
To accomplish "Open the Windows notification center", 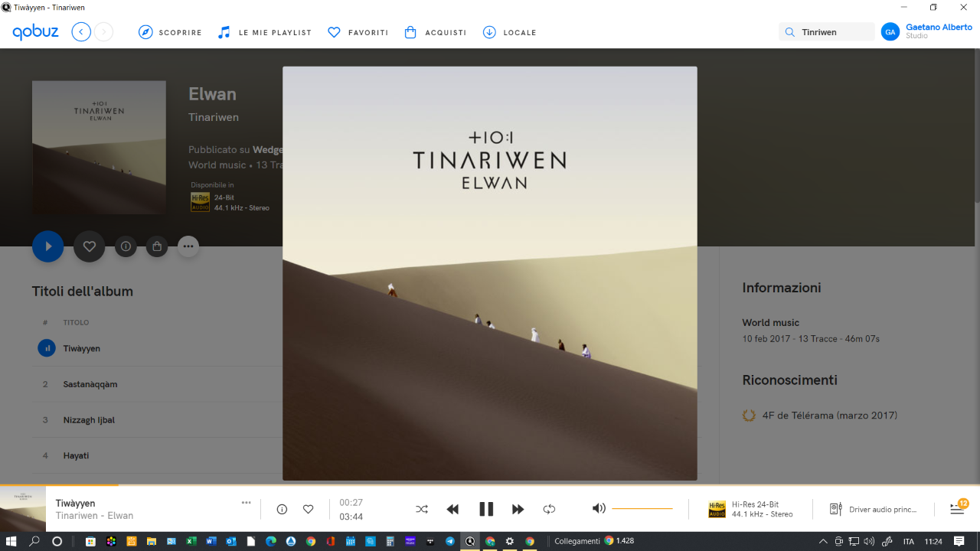I will coord(959,541).
